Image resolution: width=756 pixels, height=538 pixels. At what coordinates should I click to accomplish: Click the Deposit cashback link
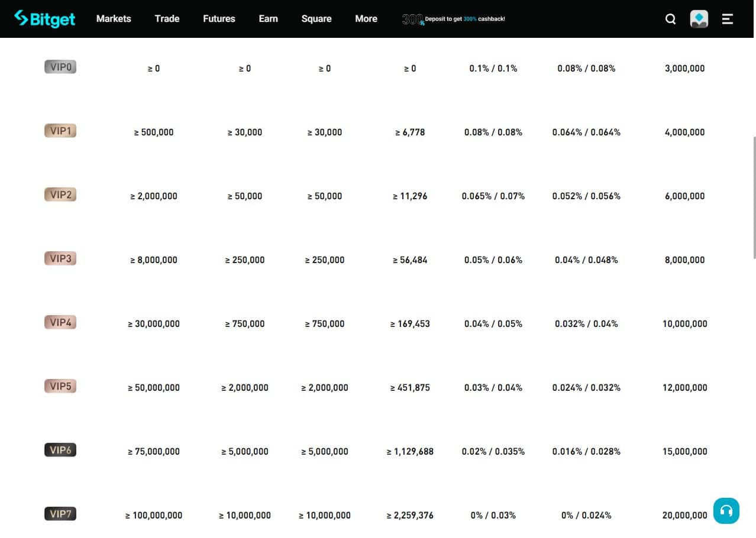[x=464, y=18]
